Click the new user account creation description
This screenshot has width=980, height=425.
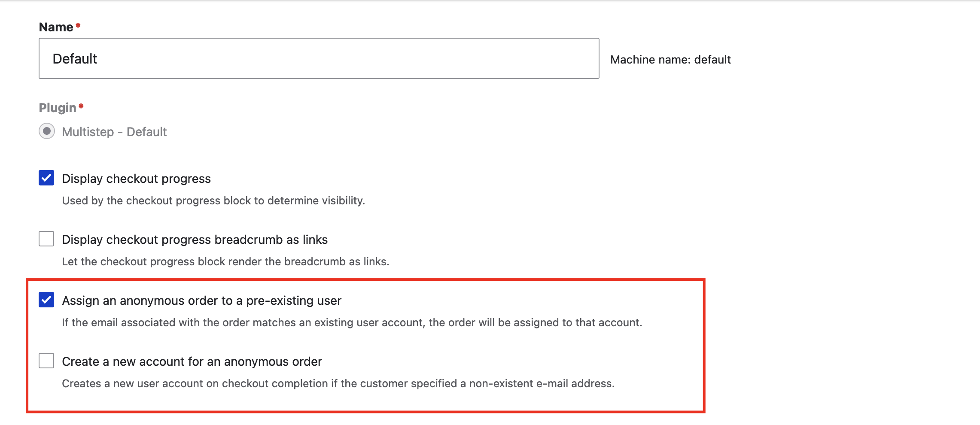tap(338, 384)
